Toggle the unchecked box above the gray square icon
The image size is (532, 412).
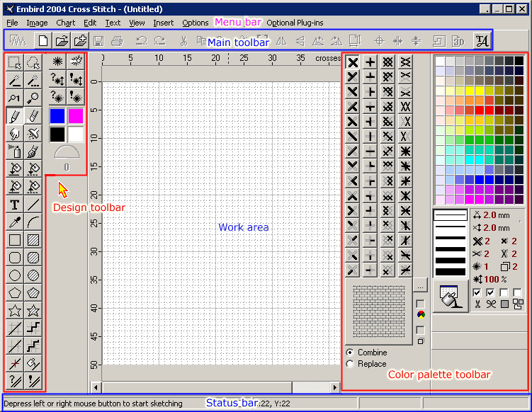pyautogui.click(x=504, y=292)
